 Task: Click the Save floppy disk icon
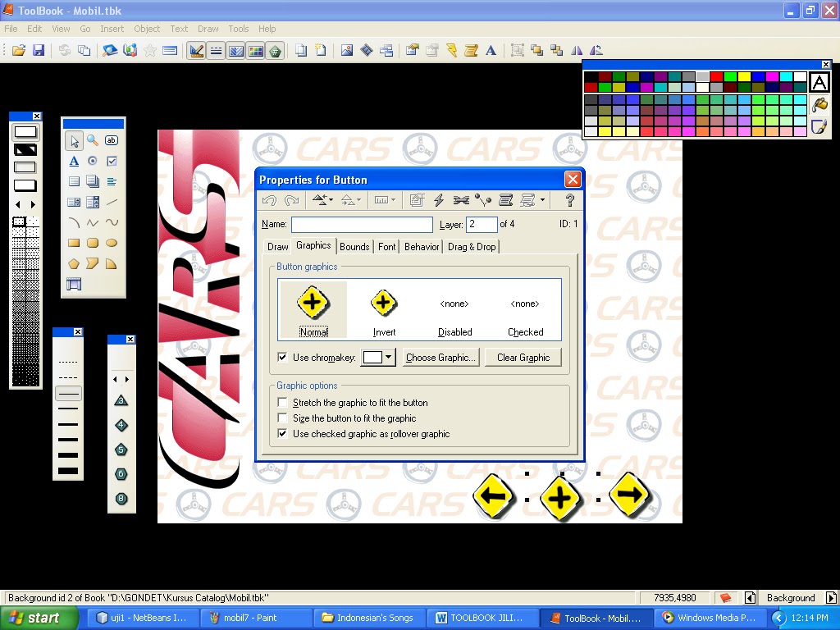(x=39, y=50)
